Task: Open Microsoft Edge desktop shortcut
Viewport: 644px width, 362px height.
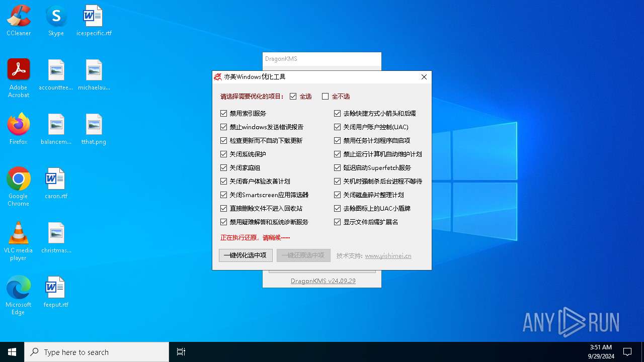Action: coord(19,295)
